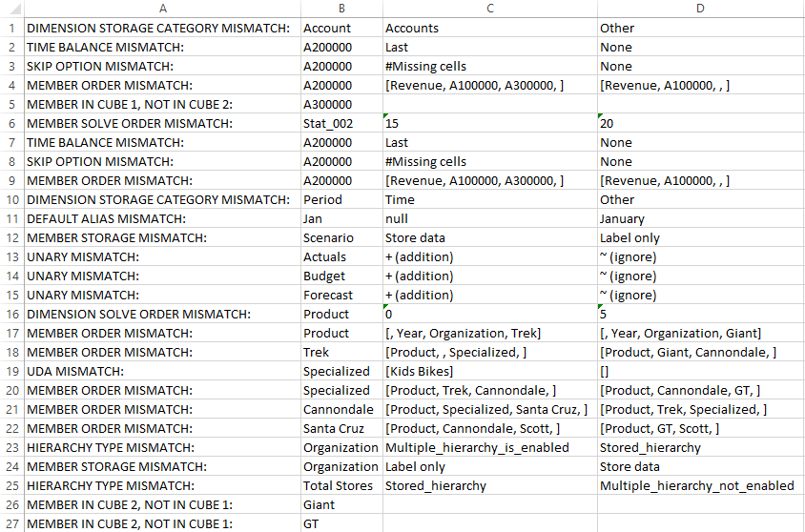Image resolution: width=805 pixels, height=532 pixels.
Task: Click the cell containing '0' in row 16
Action: tap(490, 315)
